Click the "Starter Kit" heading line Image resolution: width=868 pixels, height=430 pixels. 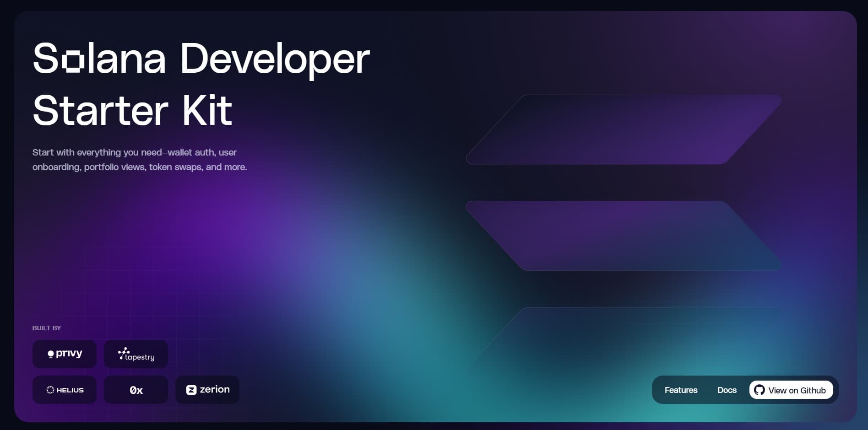(x=132, y=111)
